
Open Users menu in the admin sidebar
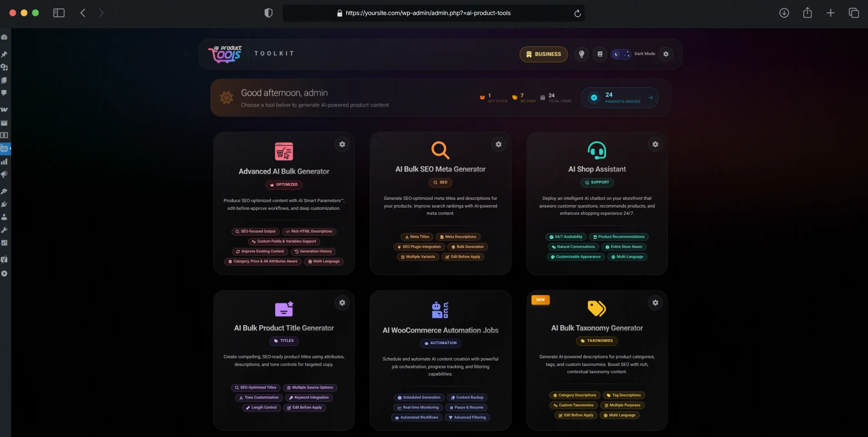(5, 217)
